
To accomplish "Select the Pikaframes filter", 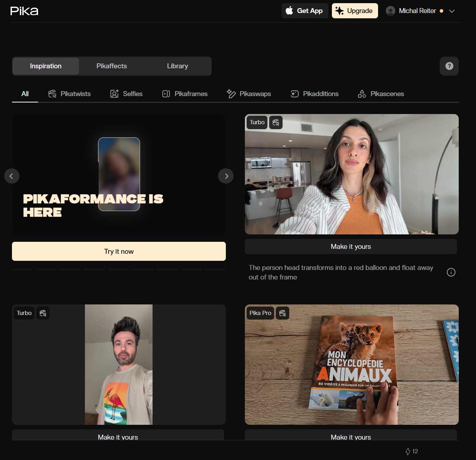I will click(185, 94).
